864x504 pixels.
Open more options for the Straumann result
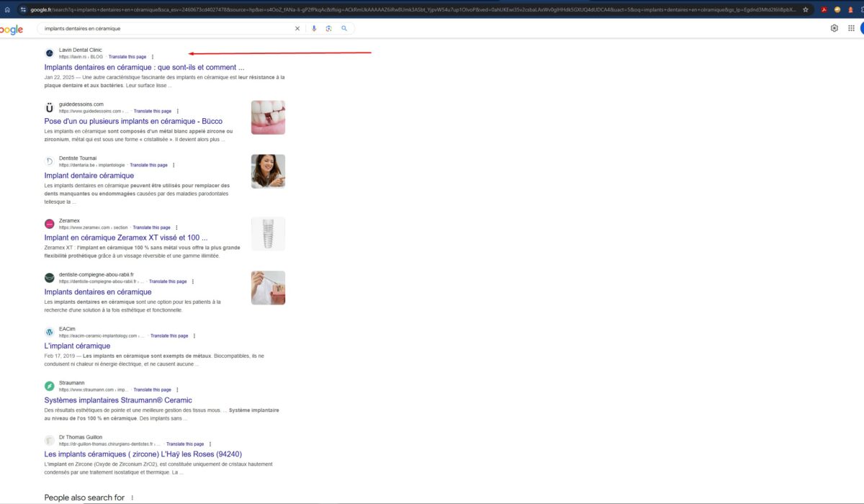pyautogui.click(x=178, y=390)
